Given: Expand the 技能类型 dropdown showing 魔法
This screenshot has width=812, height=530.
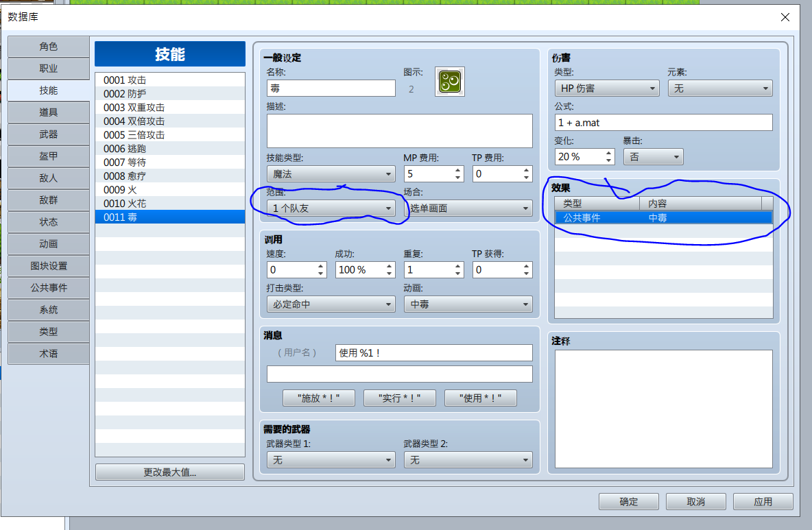Looking at the screenshot, I should [331, 174].
